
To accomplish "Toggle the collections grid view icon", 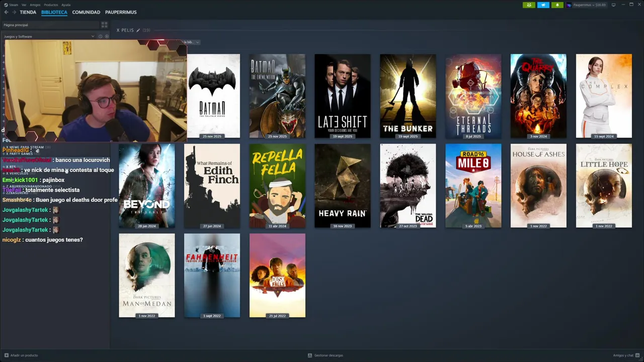I will [105, 25].
